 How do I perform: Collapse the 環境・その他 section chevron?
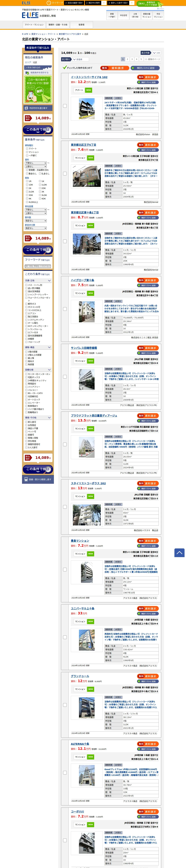click(49, 418)
